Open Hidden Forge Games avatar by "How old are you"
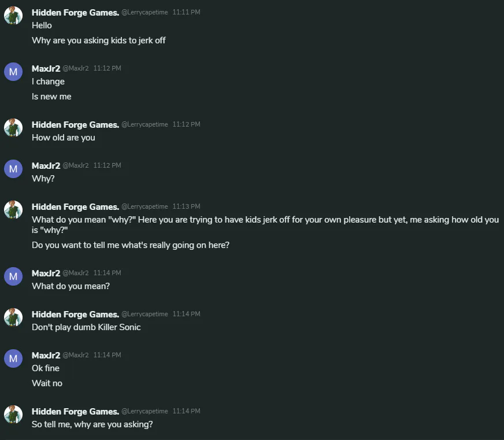 coord(13,128)
